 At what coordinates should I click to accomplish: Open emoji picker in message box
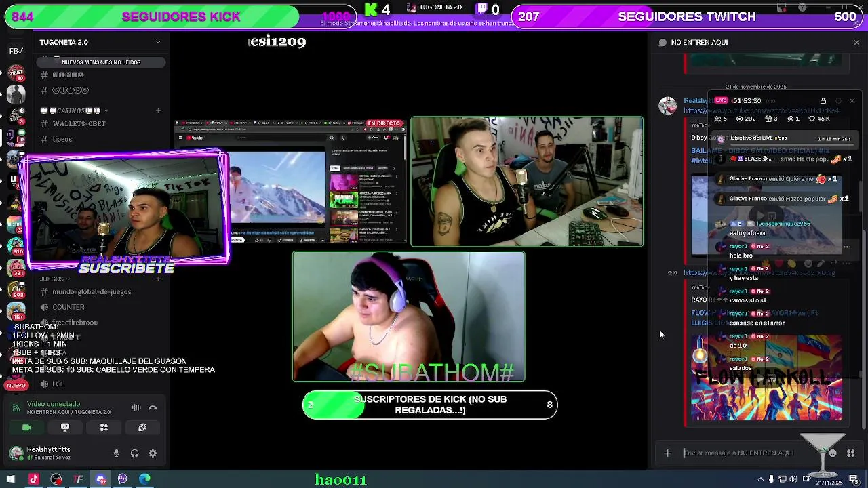pyautogui.click(x=833, y=453)
